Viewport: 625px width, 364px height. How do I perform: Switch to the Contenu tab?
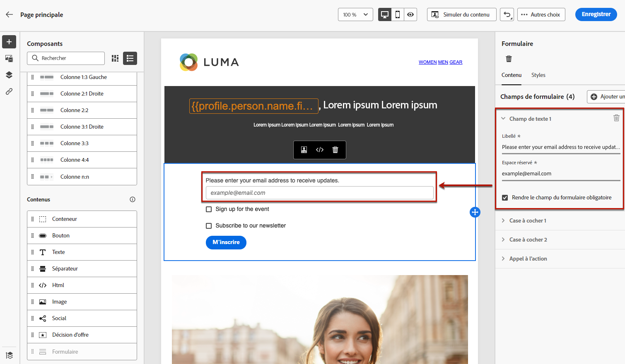[x=512, y=75]
